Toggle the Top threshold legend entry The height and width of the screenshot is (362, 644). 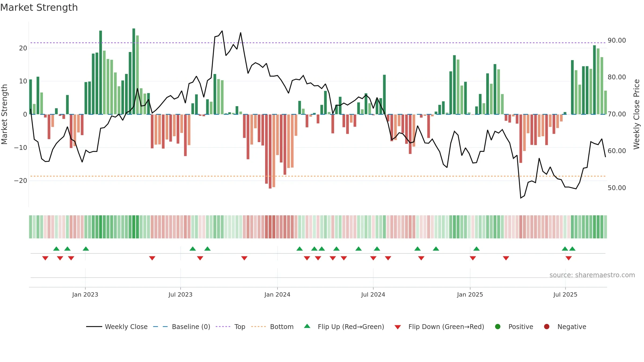[x=230, y=327]
